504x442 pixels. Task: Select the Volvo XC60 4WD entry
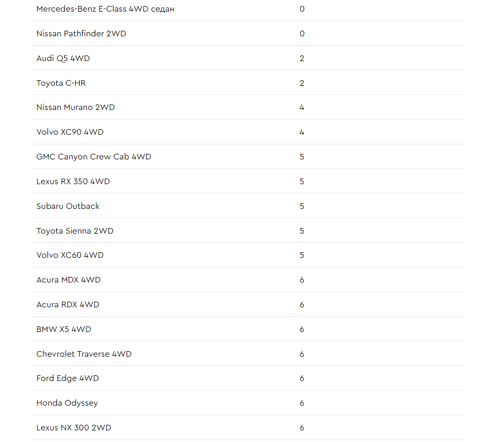coord(70,255)
